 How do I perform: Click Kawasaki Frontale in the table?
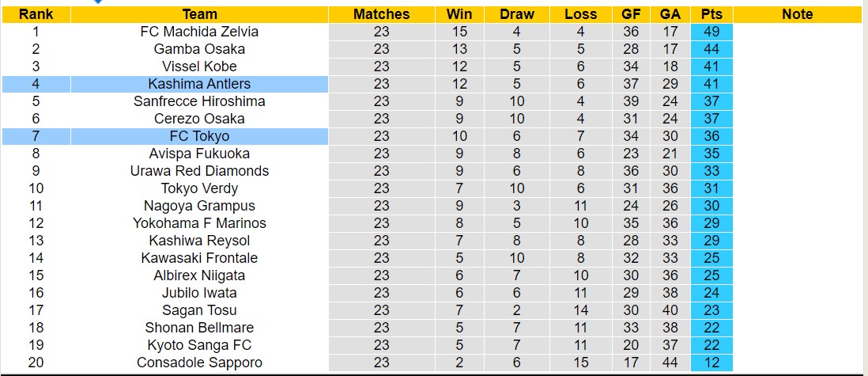click(199, 258)
